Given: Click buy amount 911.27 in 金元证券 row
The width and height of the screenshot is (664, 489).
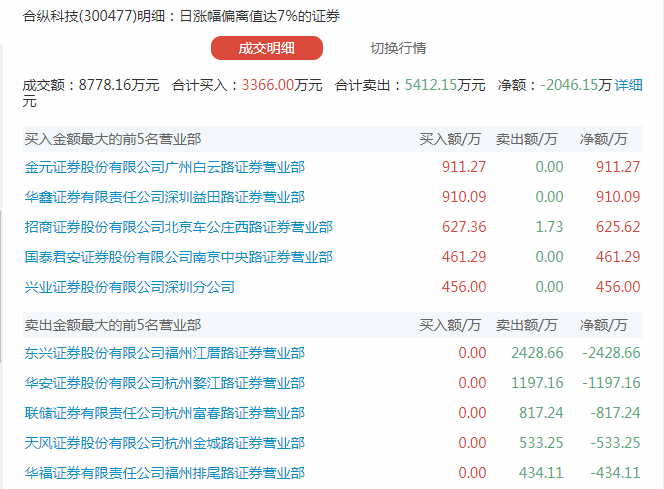Looking at the screenshot, I should coord(464,167).
